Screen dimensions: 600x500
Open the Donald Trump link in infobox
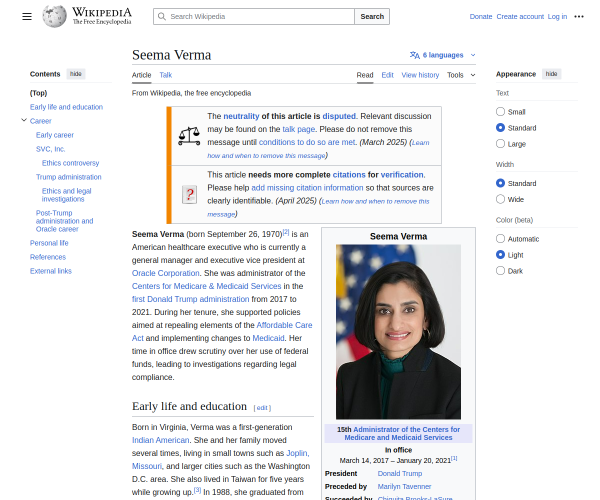coord(400,473)
